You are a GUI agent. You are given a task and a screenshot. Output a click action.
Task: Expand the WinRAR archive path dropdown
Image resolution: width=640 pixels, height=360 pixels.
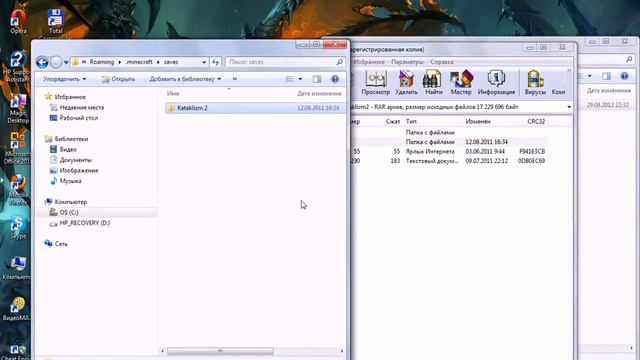569,107
